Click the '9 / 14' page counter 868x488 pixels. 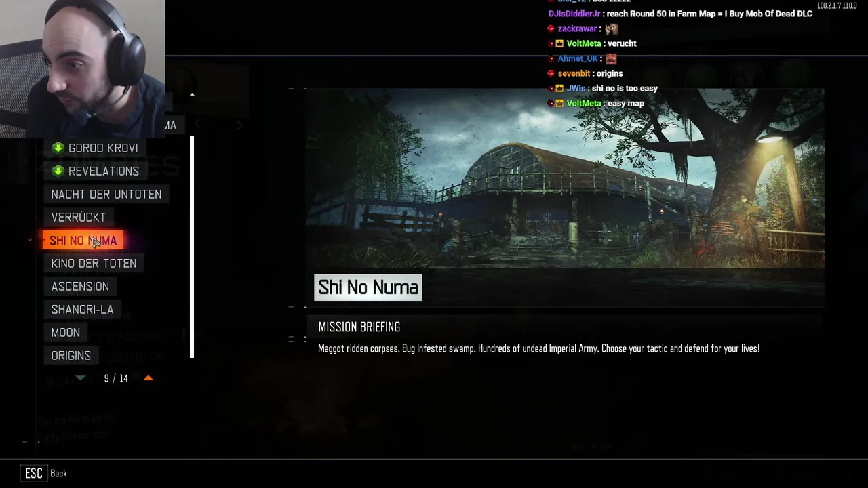[116, 378]
